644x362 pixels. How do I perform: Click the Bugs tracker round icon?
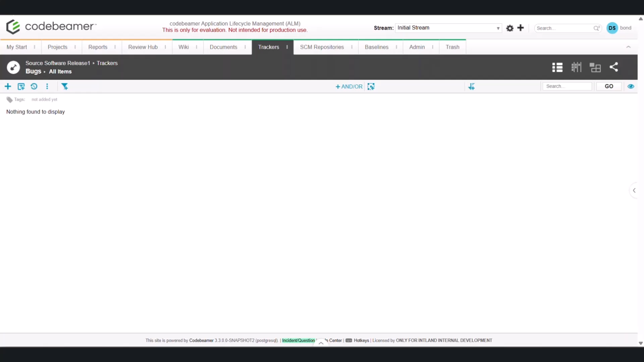pos(13,67)
